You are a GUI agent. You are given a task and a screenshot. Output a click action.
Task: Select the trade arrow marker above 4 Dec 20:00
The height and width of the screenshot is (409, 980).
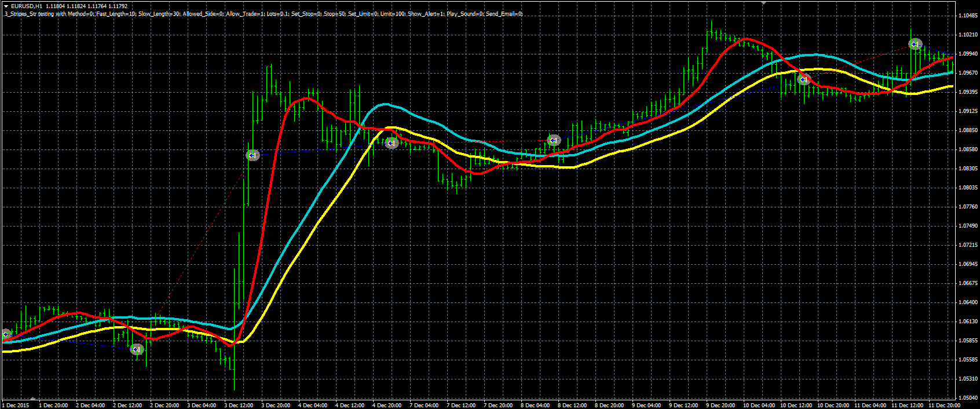tap(392, 143)
